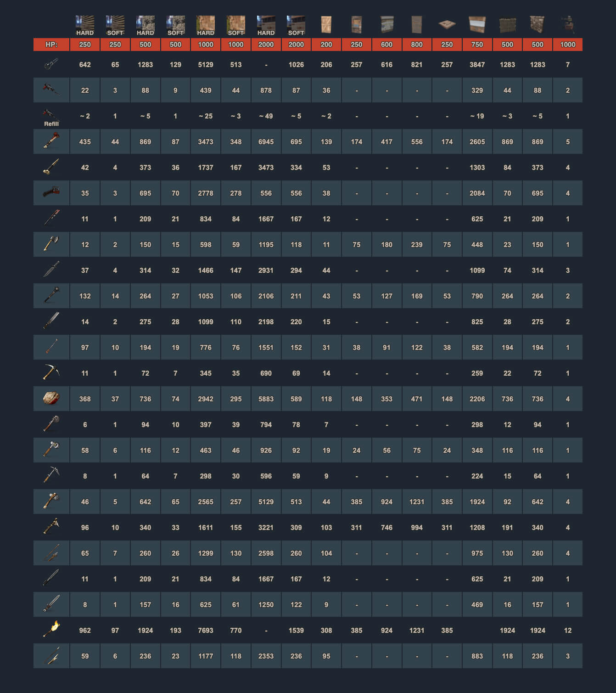Select the bone club icon in the 435 row
The width and height of the screenshot is (616, 693).
51,141
